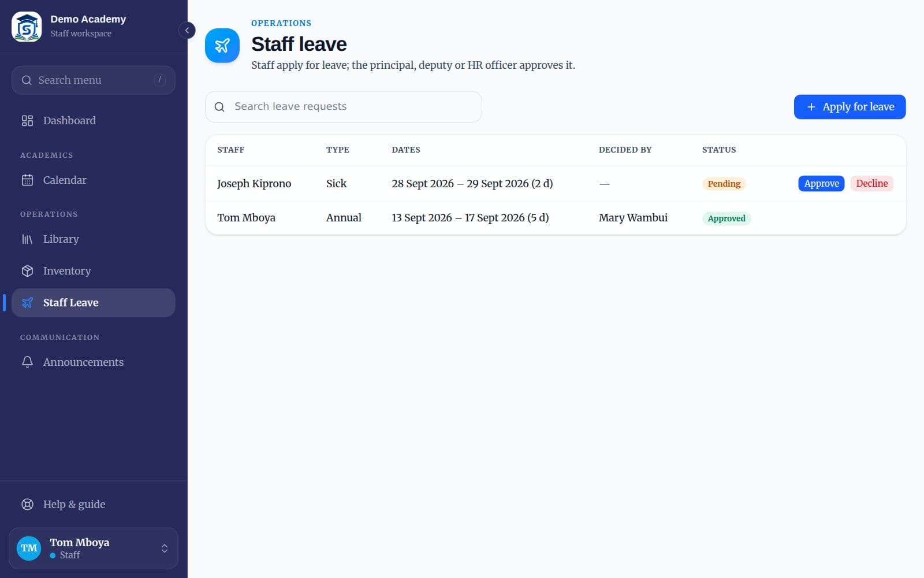Click the STATUS column header

coord(719,150)
